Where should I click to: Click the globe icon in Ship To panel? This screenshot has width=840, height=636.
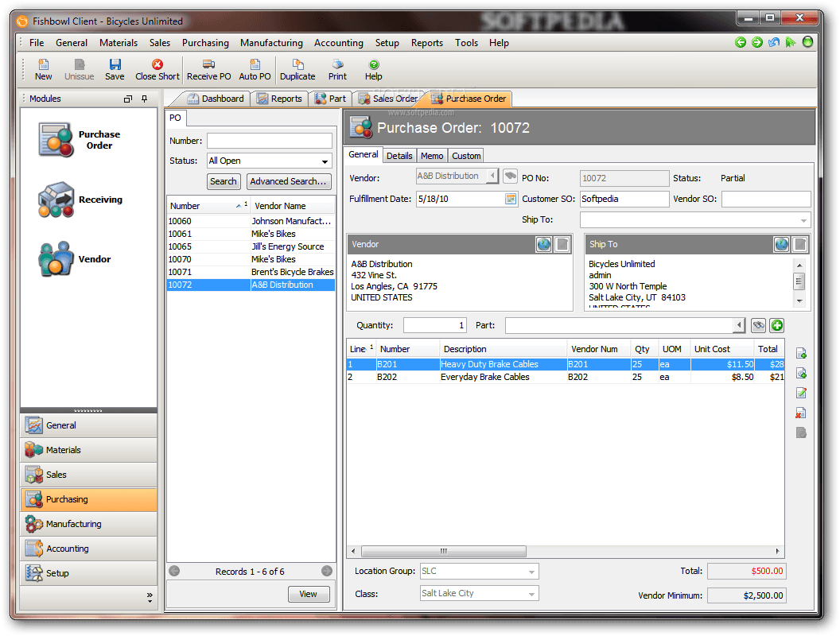(782, 244)
